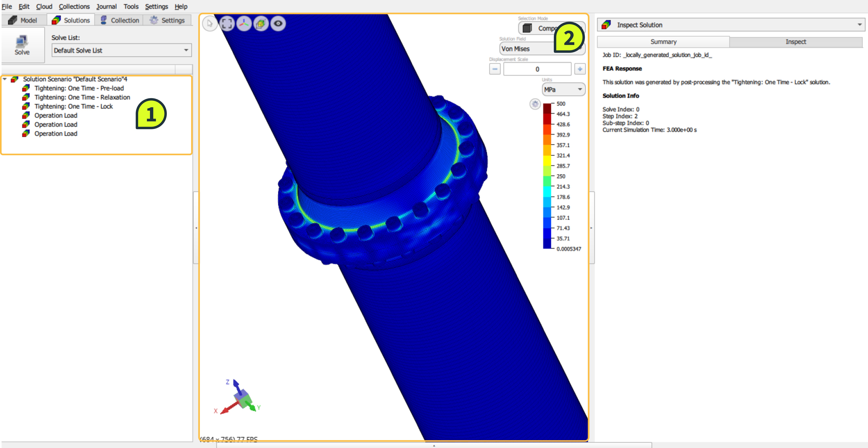Click the Displacement Scale value field
The height and width of the screenshot is (448, 868).
(537, 69)
